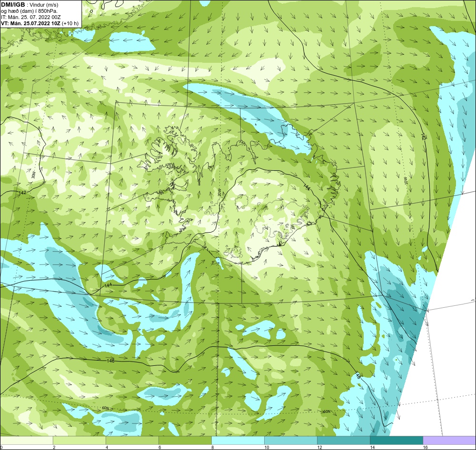Image resolution: width=476 pixels, height=450 pixels.
Task: Click the '60N' latitude label nearest 30W
Action: pyautogui.click(x=105, y=408)
